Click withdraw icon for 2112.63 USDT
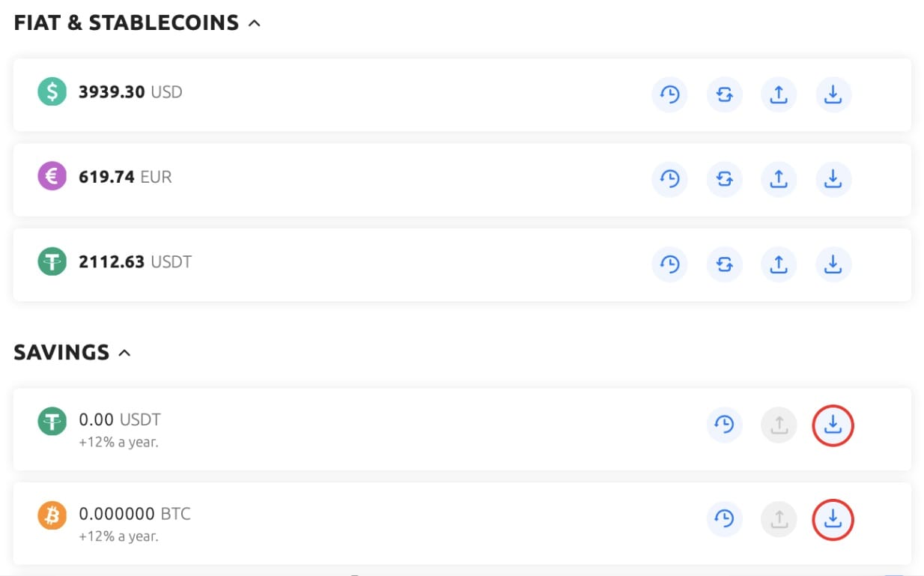 (x=779, y=264)
